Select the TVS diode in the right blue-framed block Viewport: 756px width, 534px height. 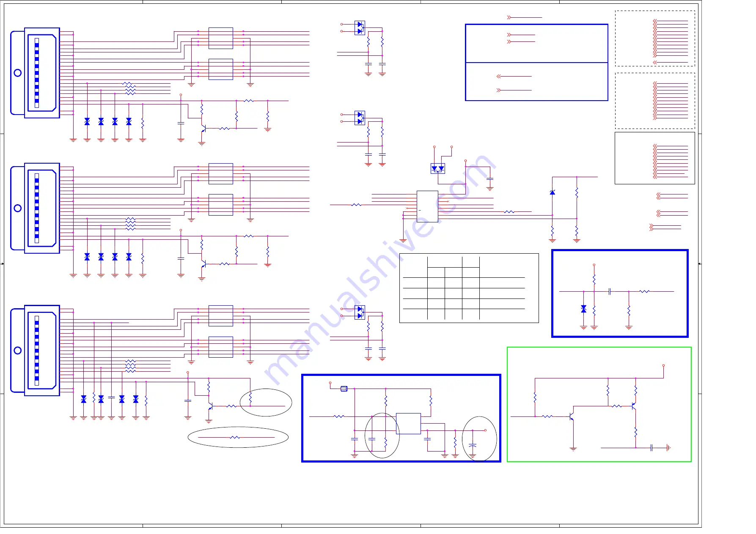[x=584, y=309]
